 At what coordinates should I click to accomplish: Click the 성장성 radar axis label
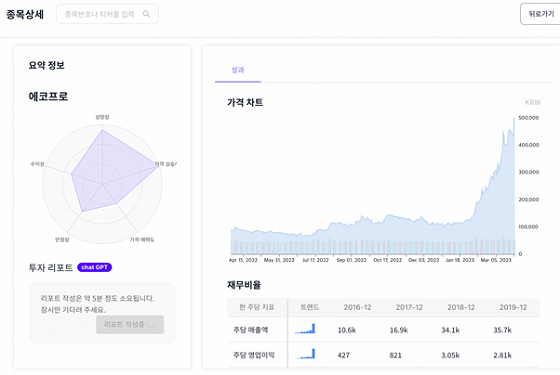click(102, 117)
